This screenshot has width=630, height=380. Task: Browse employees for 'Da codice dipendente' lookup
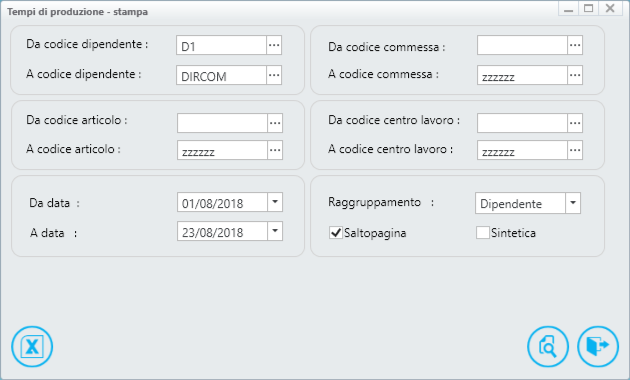click(274, 45)
